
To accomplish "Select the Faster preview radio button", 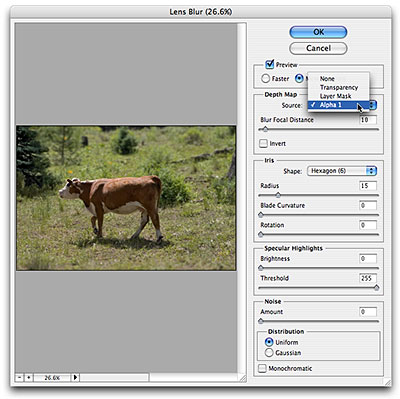I will [x=265, y=79].
